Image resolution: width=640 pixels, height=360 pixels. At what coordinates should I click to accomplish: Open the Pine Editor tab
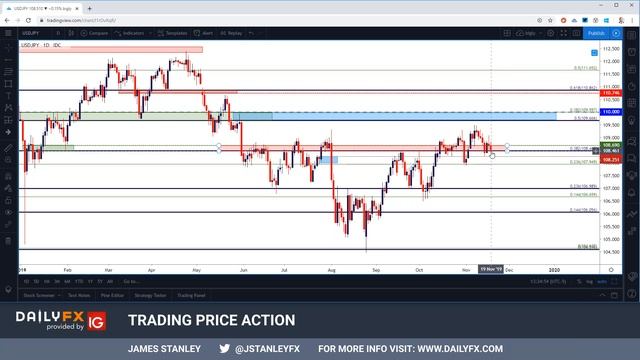(x=112, y=295)
